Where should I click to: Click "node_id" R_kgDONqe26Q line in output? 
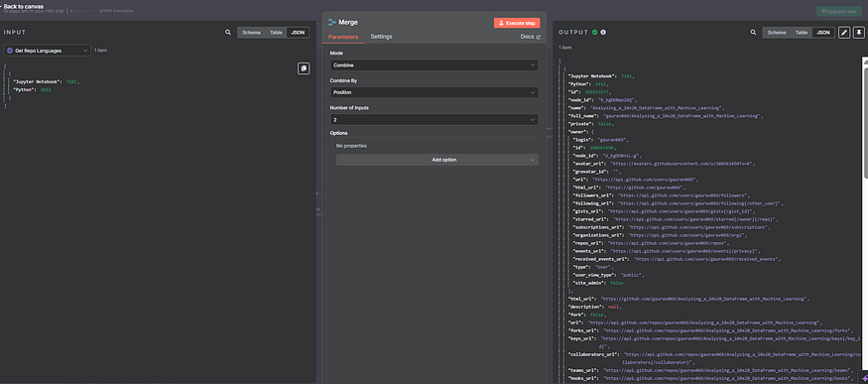(x=603, y=100)
